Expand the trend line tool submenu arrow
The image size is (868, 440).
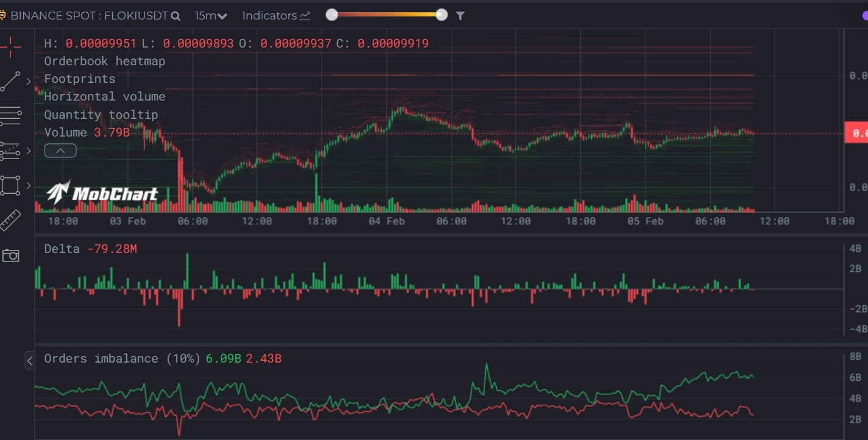[28, 81]
